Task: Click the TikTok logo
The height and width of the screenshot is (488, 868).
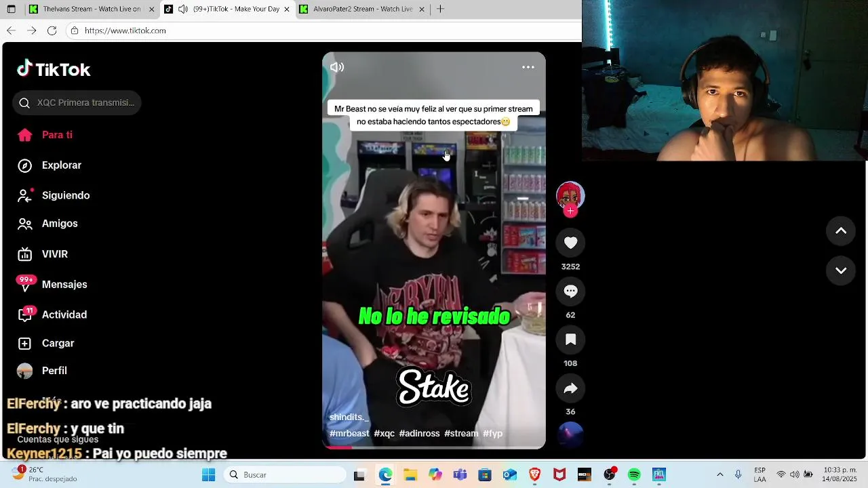Action: pyautogui.click(x=54, y=69)
